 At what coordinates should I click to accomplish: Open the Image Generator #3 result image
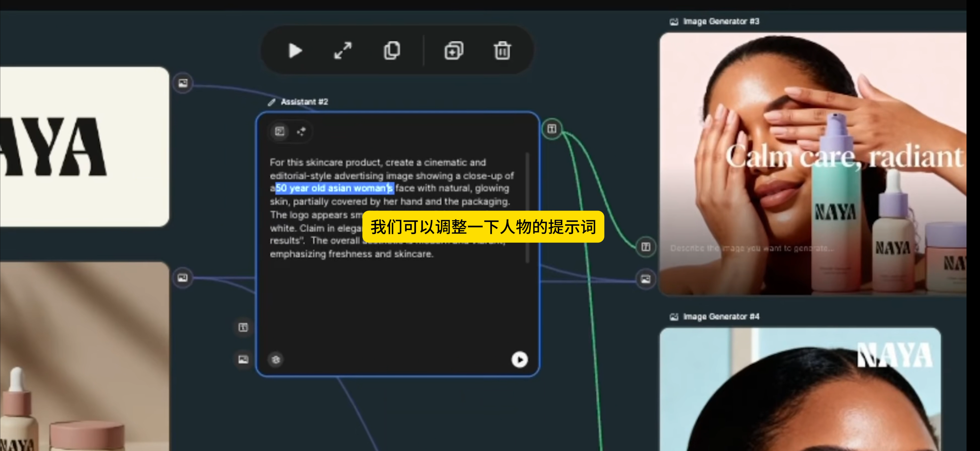pyautogui.click(x=813, y=163)
